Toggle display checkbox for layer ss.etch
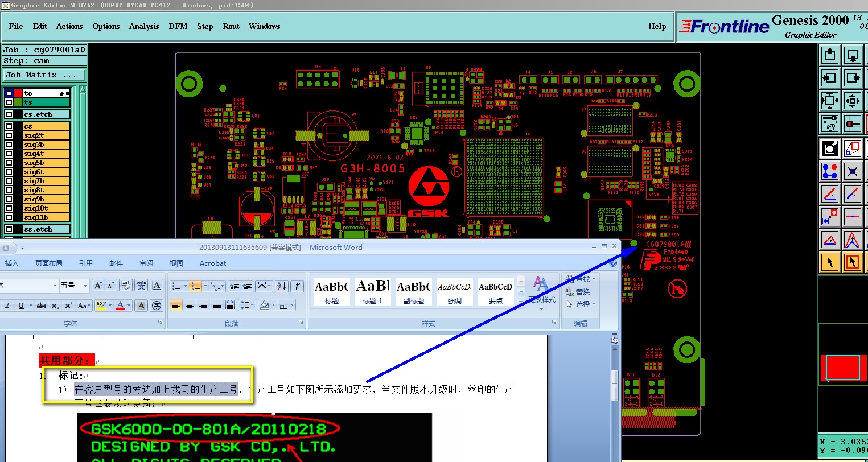The height and width of the screenshot is (462, 868). click(x=9, y=229)
